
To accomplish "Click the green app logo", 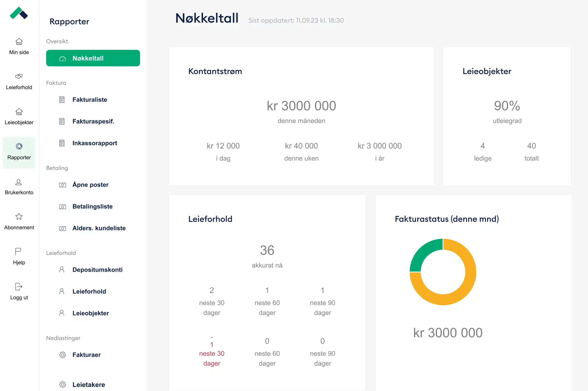I will pos(19,13).
